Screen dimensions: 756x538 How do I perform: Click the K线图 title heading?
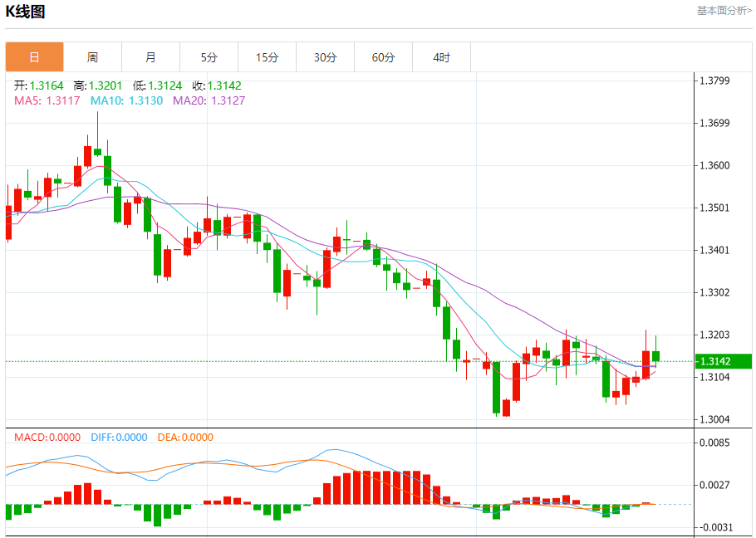(x=26, y=12)
